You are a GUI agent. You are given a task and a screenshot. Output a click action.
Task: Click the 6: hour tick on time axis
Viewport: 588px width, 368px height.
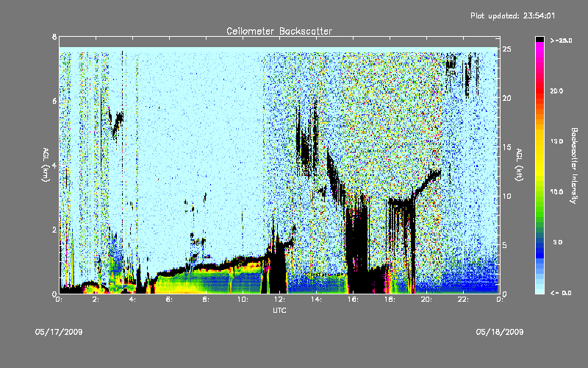pos(169,300)
